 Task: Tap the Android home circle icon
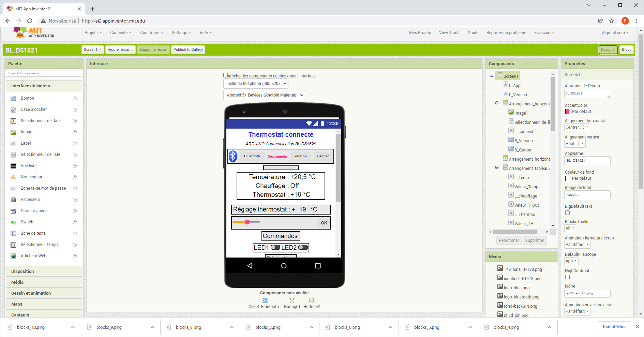pyautogui.click(x=284, y=266)
